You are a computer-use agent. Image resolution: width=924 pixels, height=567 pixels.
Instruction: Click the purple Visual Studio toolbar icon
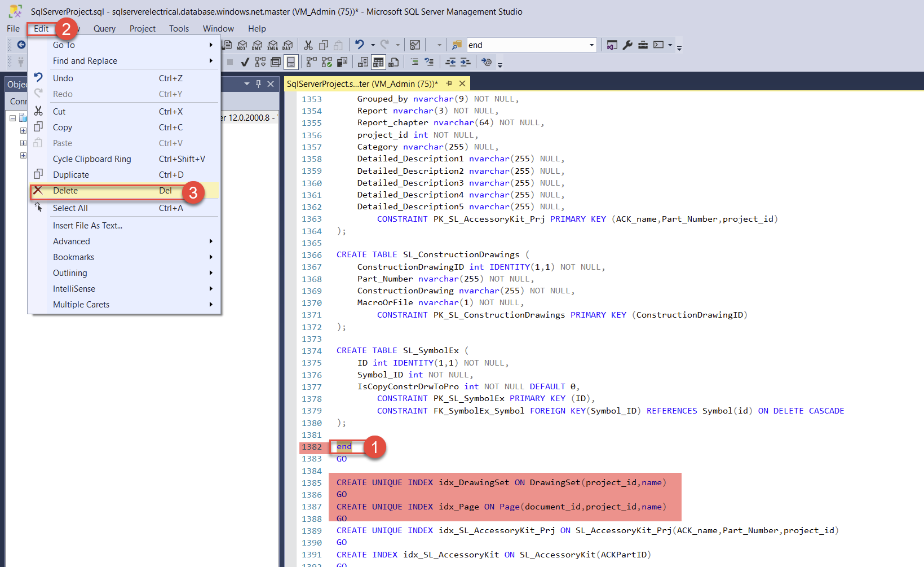pyautogui.click(x=612, y=45)
